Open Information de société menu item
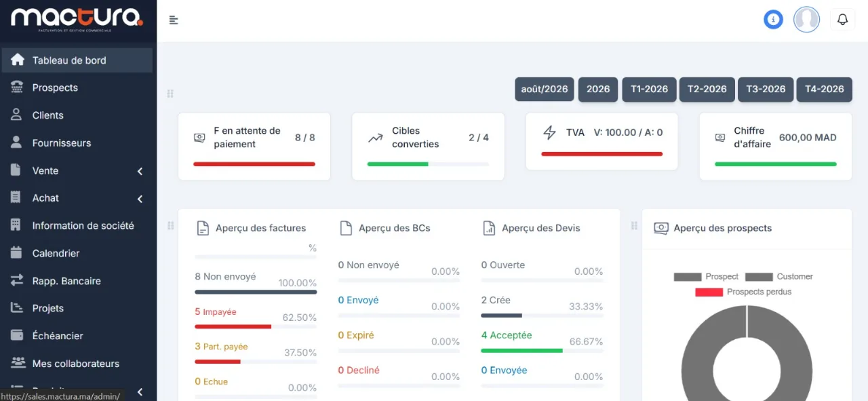The height and width of the screenshot is (401, 868). coord(77,226)
